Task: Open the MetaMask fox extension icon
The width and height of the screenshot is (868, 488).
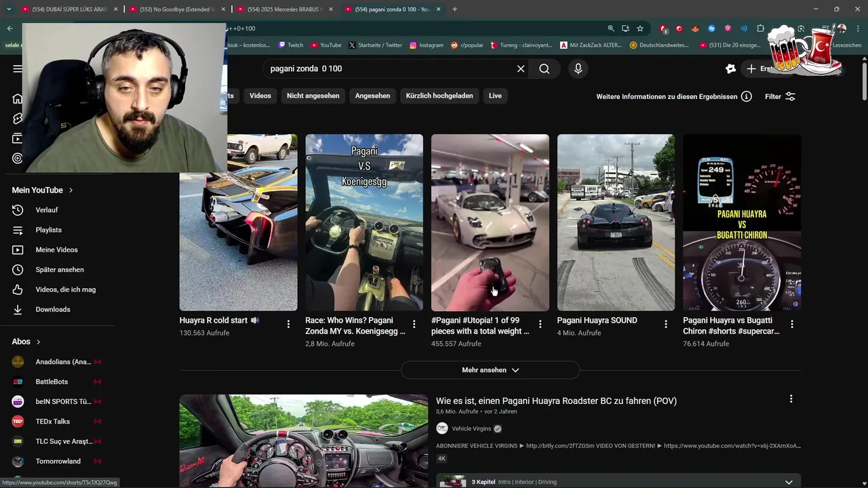Action: (x=695, y=28)
